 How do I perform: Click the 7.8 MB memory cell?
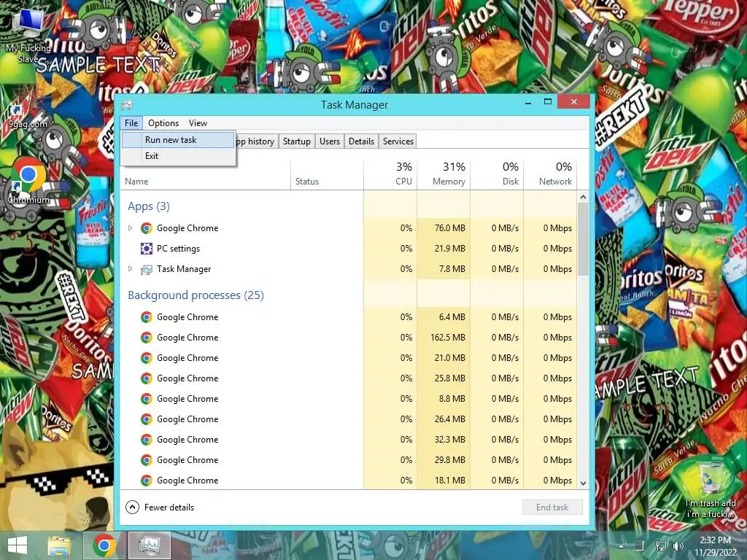[444, 269]
